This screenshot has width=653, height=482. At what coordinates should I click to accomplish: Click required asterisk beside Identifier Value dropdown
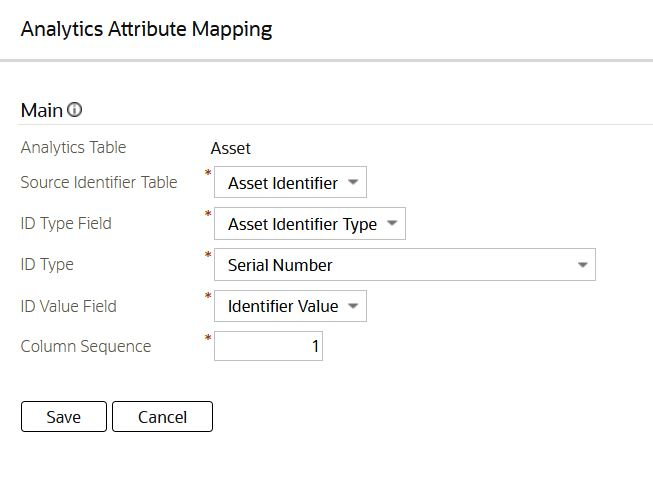(208, 297)
